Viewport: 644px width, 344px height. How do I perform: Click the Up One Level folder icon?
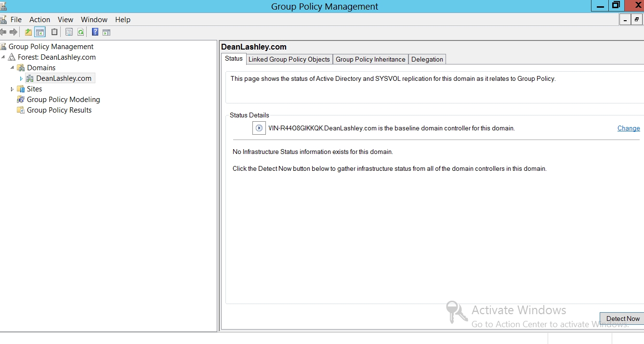[28, 32]
